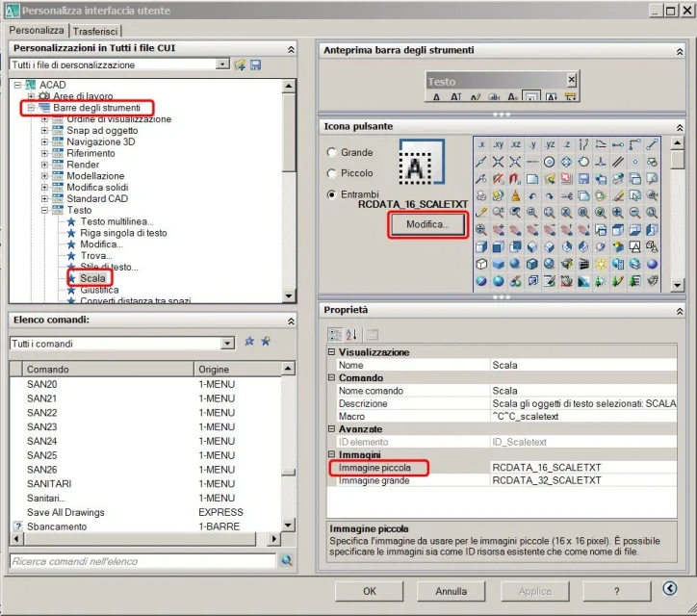Pick the floppy disk save icon
This screenshot has width=697, height=616.
point(583,179)
